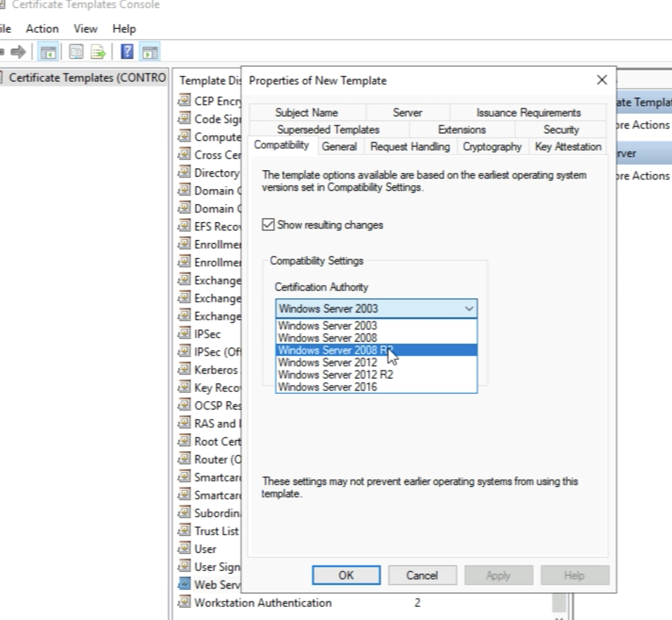Select the Kerberos template icon in the list
The image size is (672, 620).
pos(184,370)
